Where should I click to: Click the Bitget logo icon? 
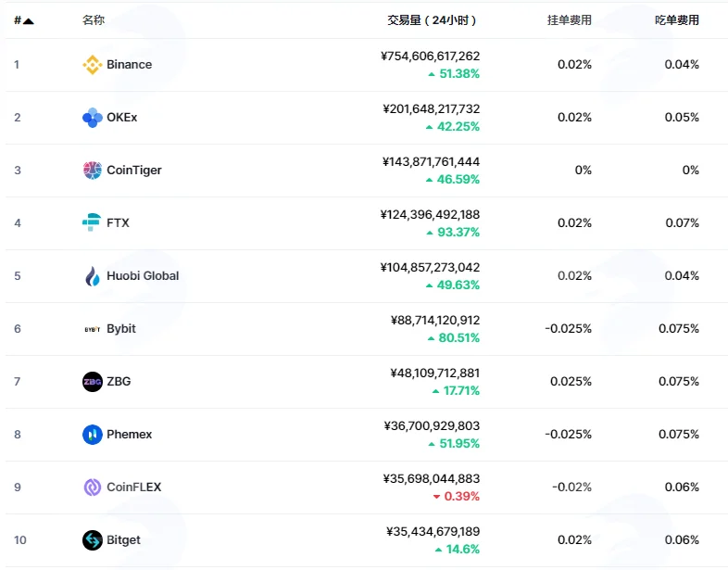pyautogui.click(x=93, y=540)
